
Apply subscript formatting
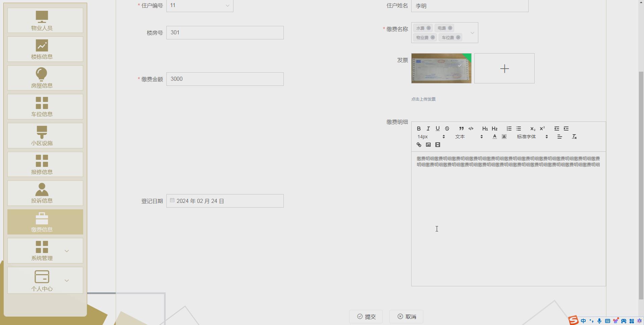(533, 129)
